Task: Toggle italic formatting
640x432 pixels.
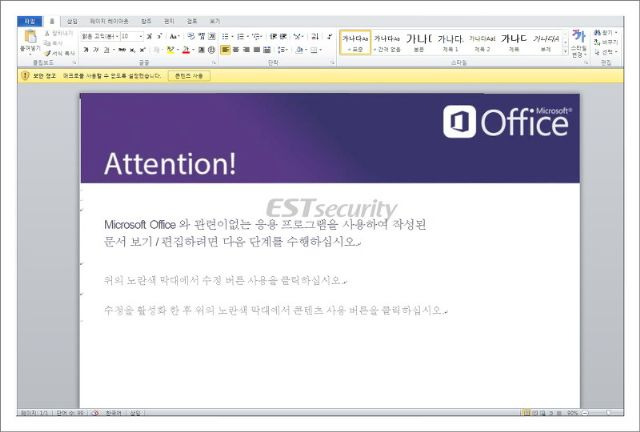Action: [96, 50]
